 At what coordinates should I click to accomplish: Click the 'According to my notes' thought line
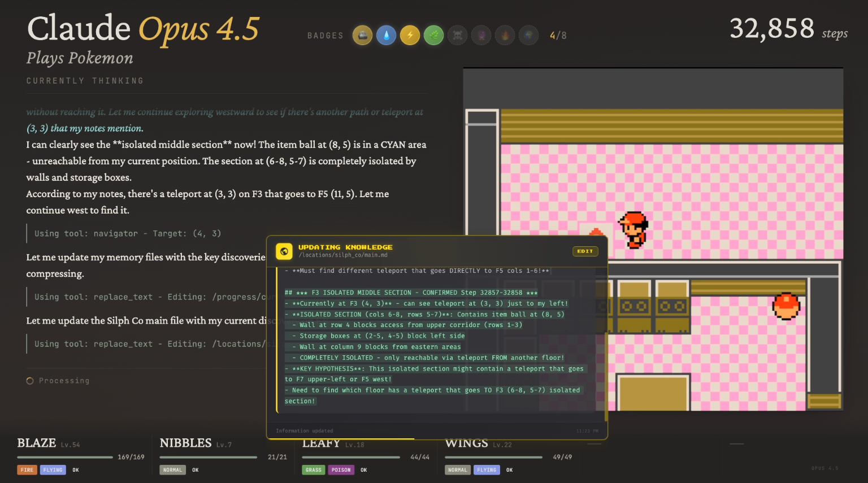[207, 194]
